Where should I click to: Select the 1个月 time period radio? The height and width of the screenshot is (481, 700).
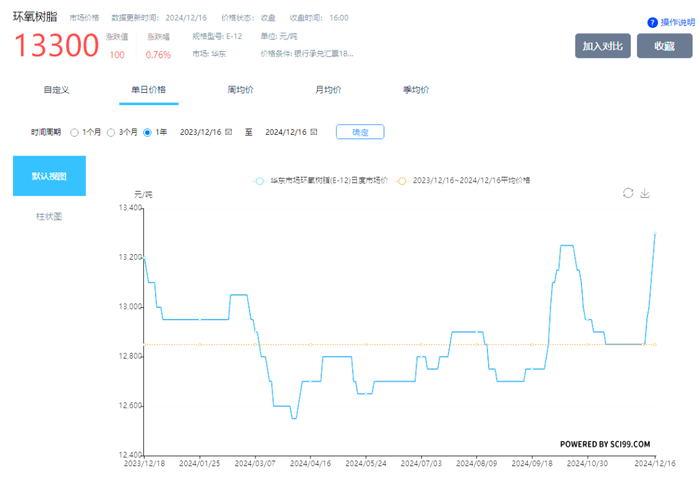pos(75,133)
